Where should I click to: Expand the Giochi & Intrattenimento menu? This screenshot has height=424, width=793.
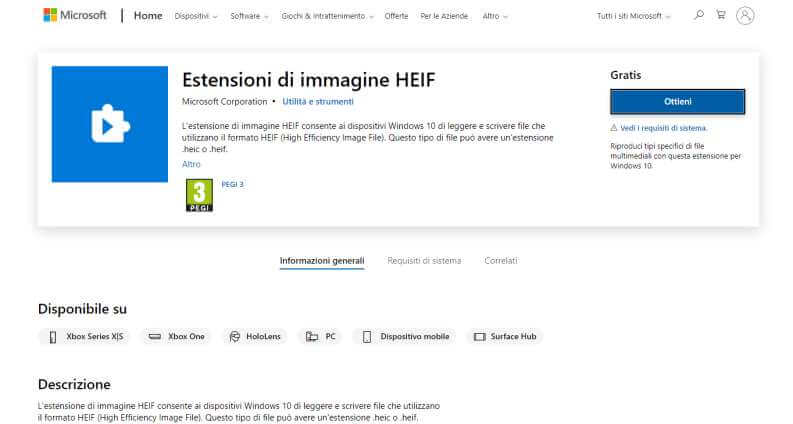click(x=328, y=17)
